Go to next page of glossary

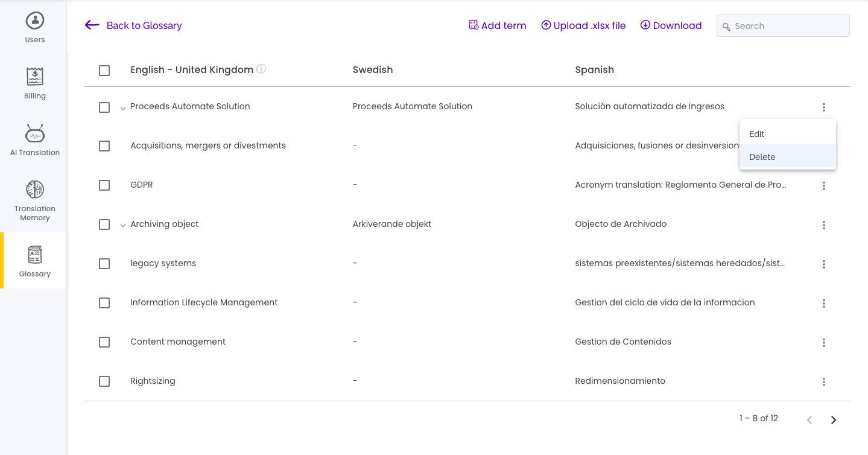pos(834,420)
